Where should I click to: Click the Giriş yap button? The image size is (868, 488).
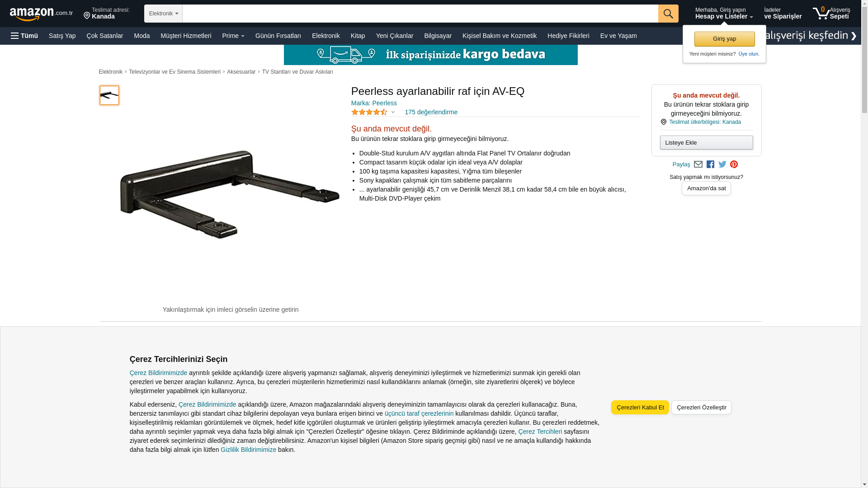point(724,39)
